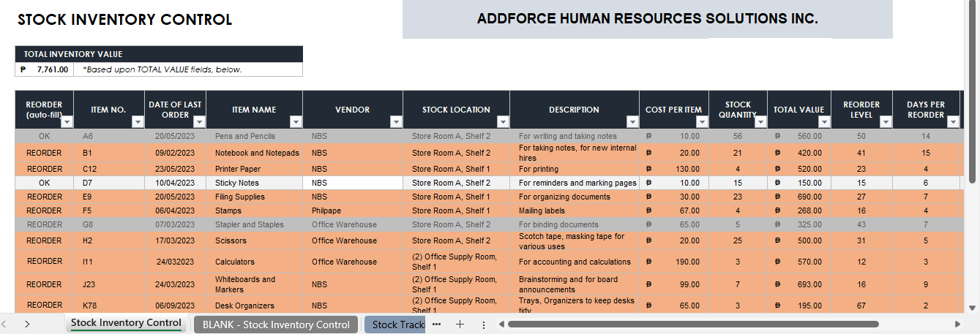The width and height of the screenshot is (980, 334).
Task: Open the STOCK LOCATION filter dropdown
Action: [503, 122]
